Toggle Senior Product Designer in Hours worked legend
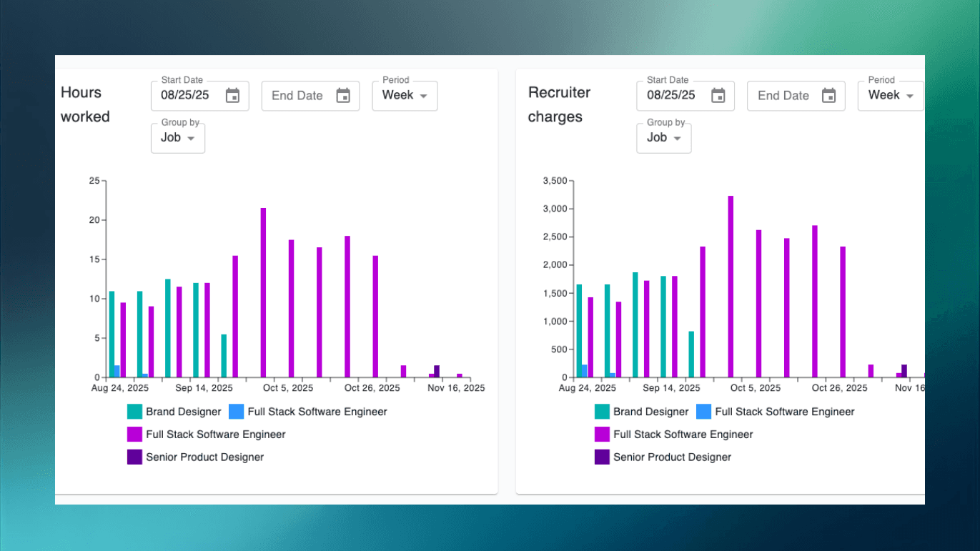Viewport: 980px width, 551px height. pos(196,457)
